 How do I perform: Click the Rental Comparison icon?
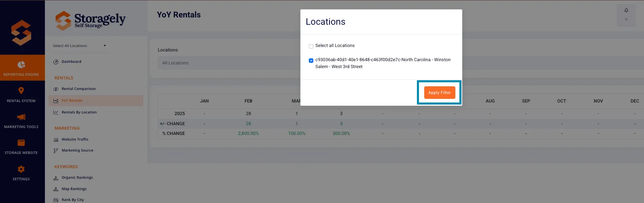[x=56, y=89]
